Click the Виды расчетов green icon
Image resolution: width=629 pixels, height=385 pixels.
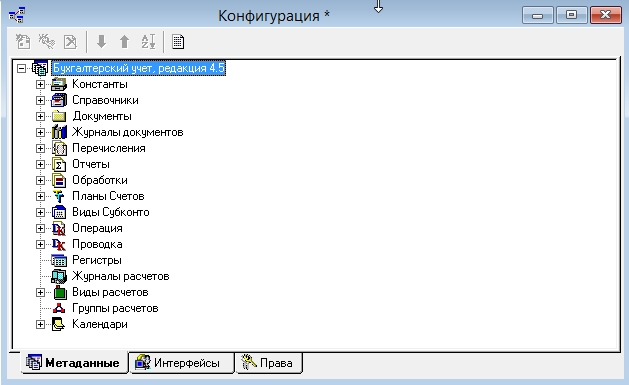click(60, 292)
